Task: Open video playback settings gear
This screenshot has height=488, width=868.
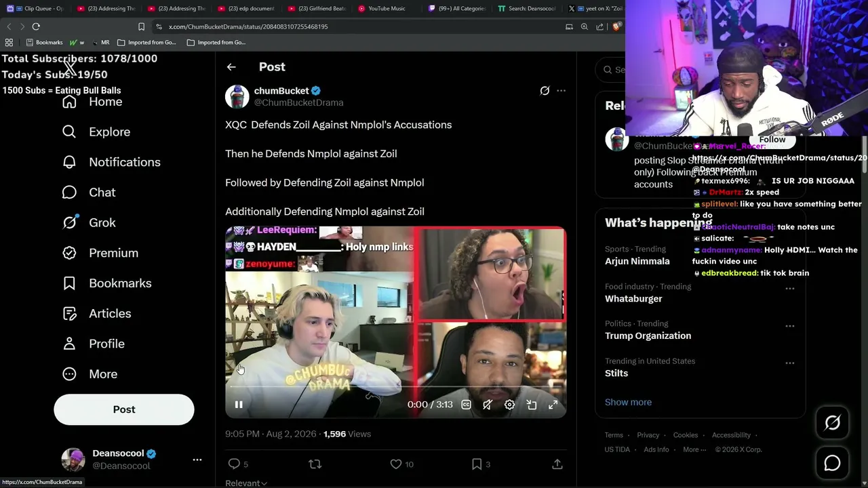Action: coord(509,405)
